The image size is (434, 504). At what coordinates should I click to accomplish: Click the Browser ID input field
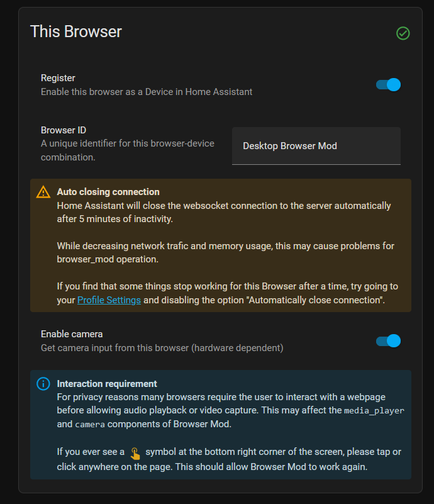pos(316,146)
